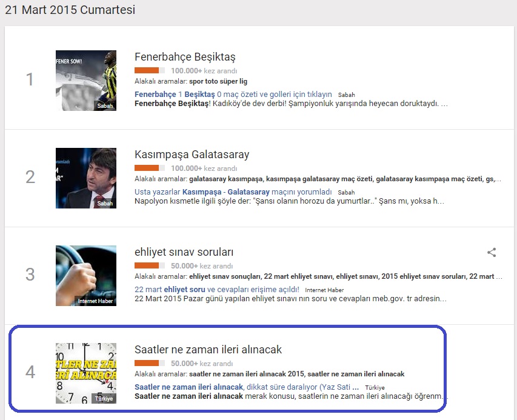The height and width of the screenshot is (420, 517).
Task: Open the Usta yazarlar Kasımpaşa - Galatasaray article
Action: [x=233, y=192]
